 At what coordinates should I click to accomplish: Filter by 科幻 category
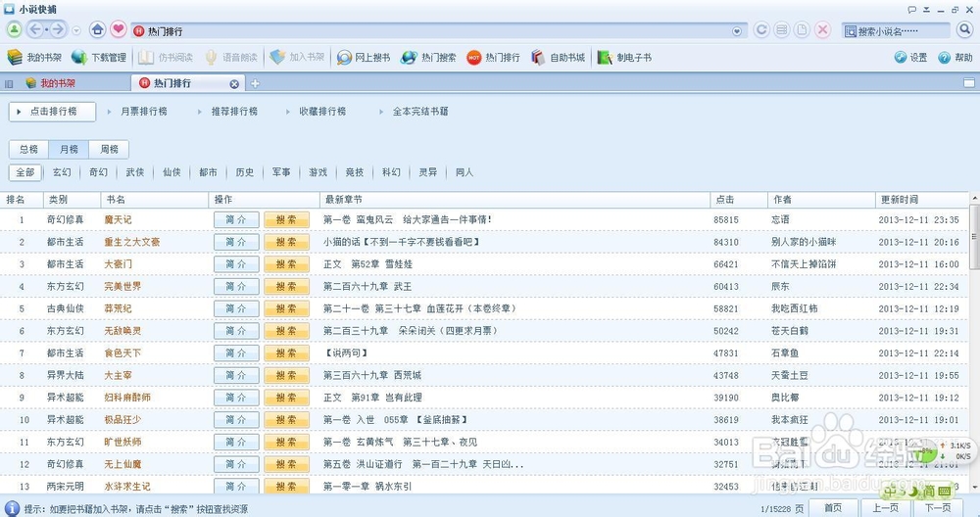391,172
